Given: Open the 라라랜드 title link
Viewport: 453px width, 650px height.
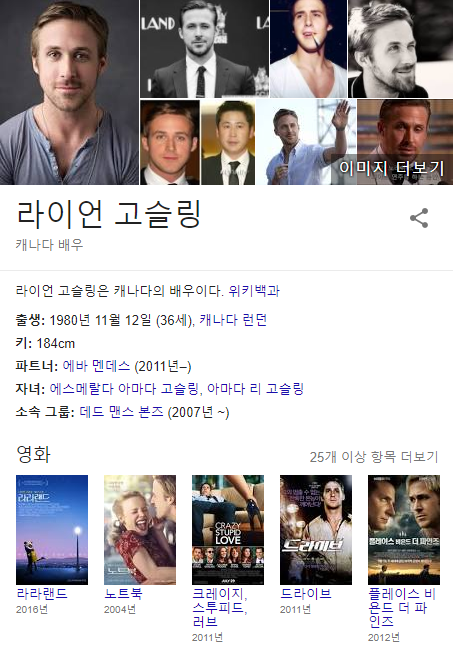Looking at the screenshot, I should [42, 594].
